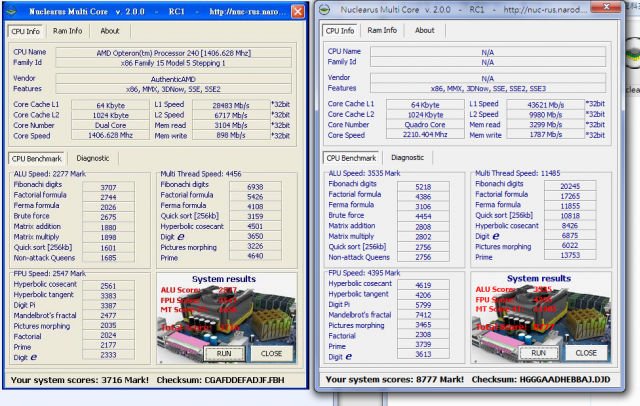Click the AuthenticAMD Vendor field

pyautogui.click(x=174, y=79)
